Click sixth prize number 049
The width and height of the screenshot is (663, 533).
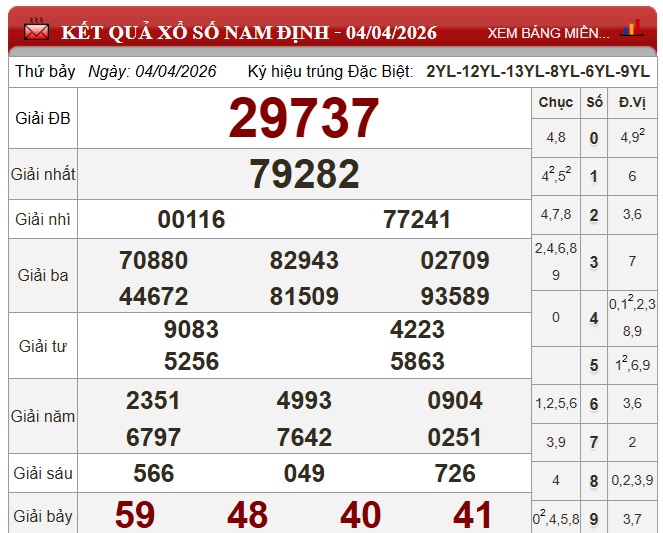pos(304,473)
